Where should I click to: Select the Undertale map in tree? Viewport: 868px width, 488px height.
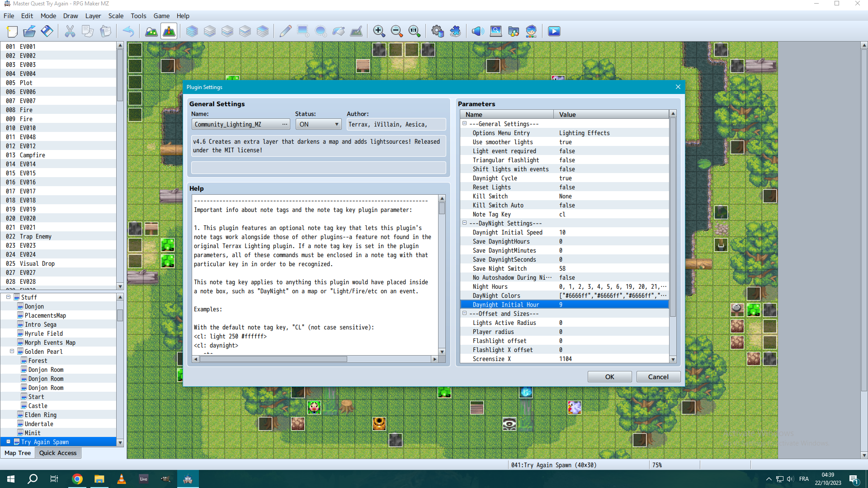pyautogui.click(x=39, y=424)
